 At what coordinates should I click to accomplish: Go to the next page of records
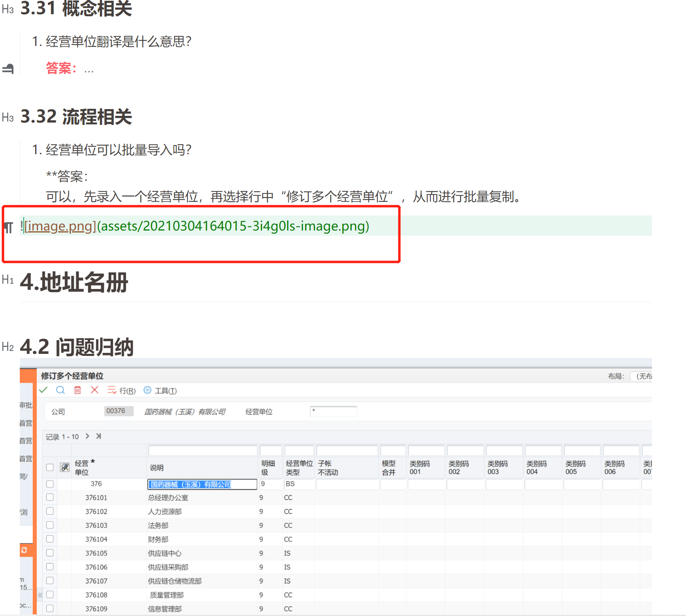(87, 436)
